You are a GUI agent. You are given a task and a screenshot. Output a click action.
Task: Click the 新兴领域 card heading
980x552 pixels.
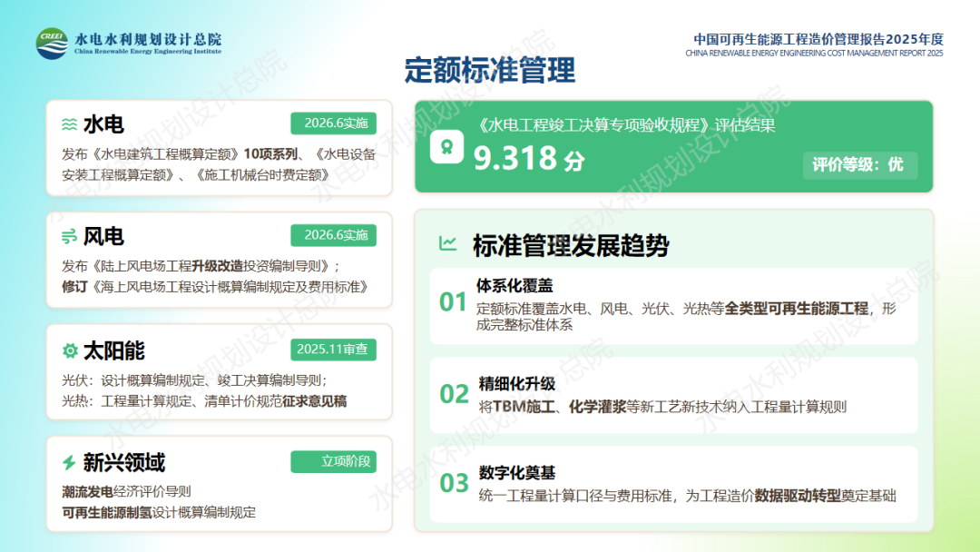point(123,463)
